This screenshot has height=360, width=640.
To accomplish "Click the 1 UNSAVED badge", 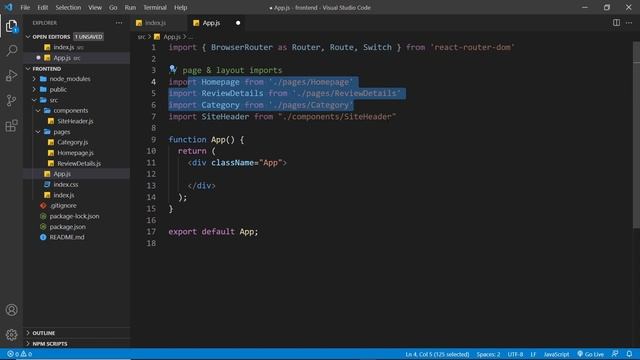I will point(89,37).
